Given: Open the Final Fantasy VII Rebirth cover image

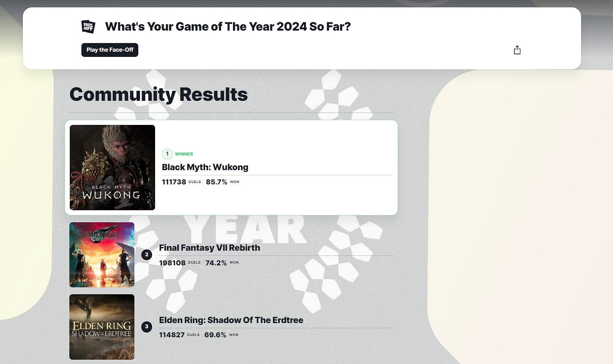Looking at the screenshot, I should click(x=102, y=255).
